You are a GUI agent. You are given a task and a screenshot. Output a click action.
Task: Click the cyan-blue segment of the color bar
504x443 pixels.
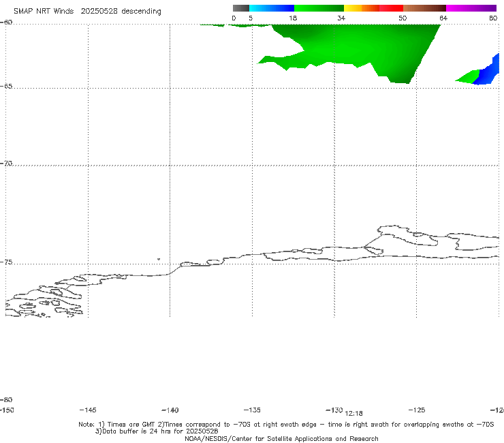[x=272, y=8]
